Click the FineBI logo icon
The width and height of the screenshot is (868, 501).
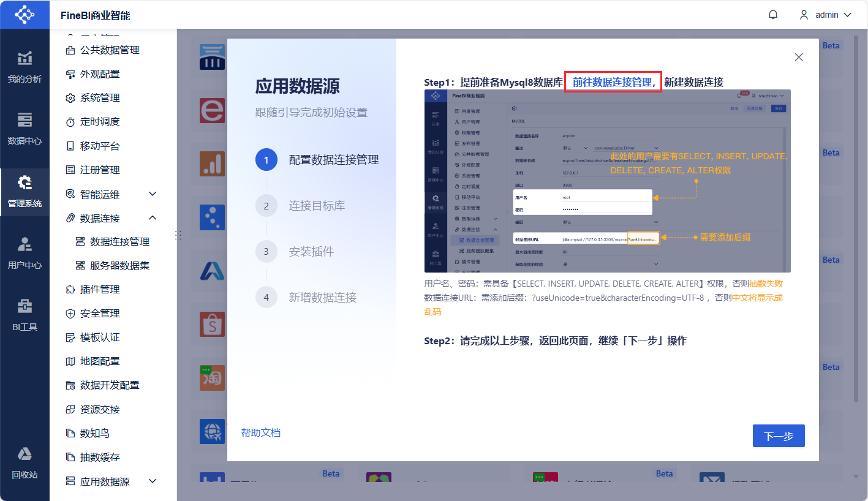pos(25,15)
